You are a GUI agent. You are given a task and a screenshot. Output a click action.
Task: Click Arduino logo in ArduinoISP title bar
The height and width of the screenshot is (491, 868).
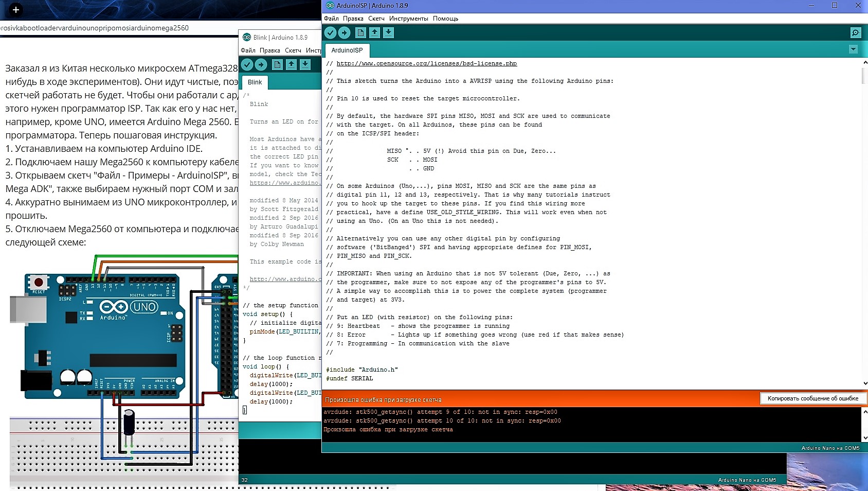click(x=330, y=6)
